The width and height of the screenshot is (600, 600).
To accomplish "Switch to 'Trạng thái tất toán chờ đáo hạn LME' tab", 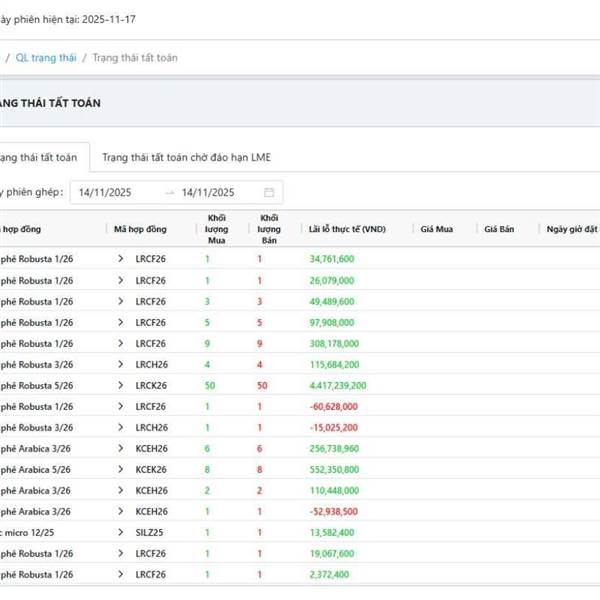I will click(x=186, y=158).
